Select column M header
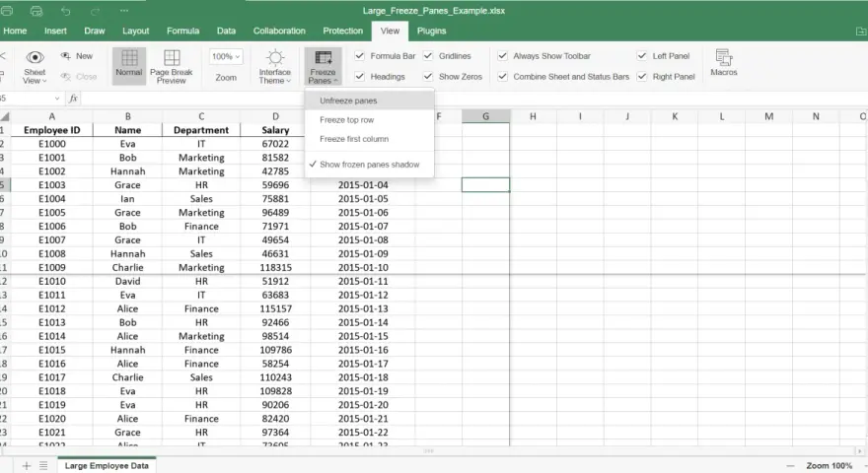The width and height of the screenshot is (868, 473). [x=769, y=116]
